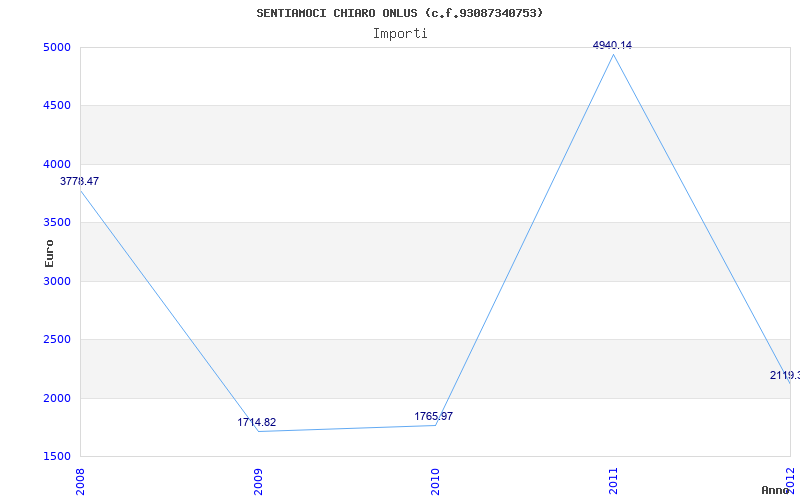
Task: Click the 2008 year axis label
Action: click(80, 481)
